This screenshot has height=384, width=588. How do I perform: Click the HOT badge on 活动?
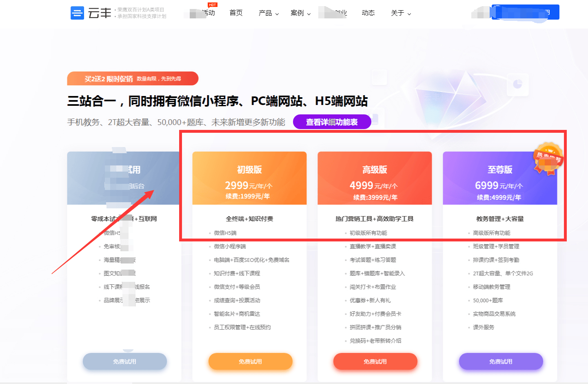point(213,5)
